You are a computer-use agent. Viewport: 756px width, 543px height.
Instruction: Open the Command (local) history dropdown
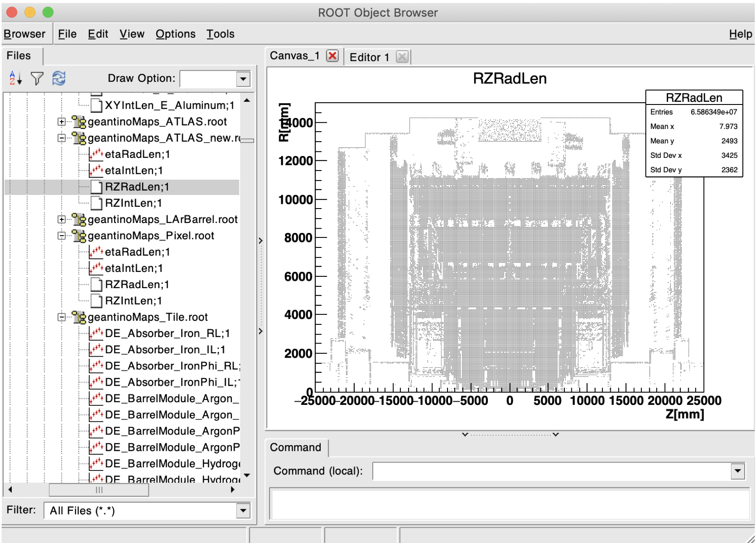738,471
